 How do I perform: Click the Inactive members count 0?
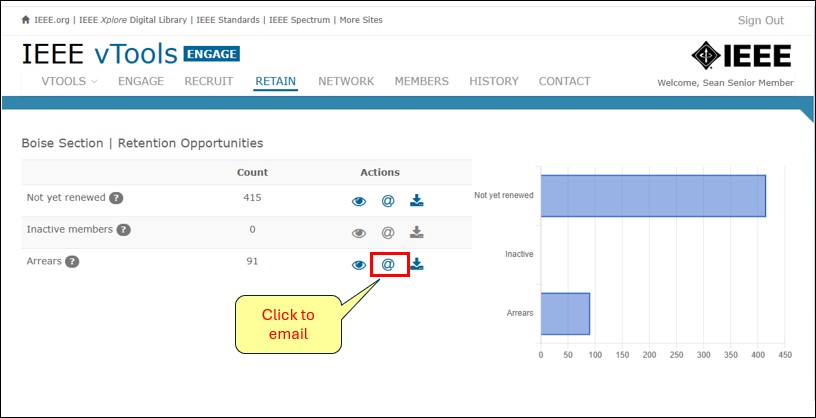252,230
